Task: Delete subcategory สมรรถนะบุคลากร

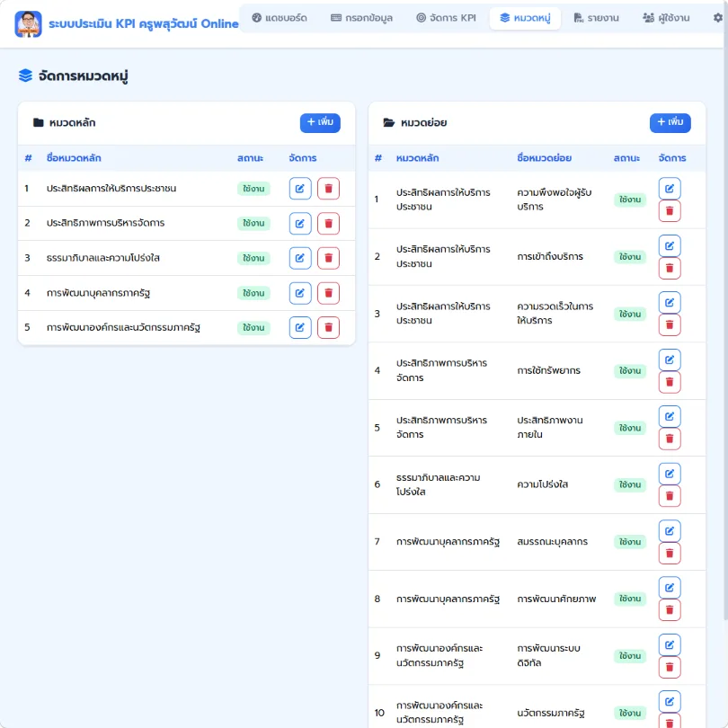Action: 670,553
